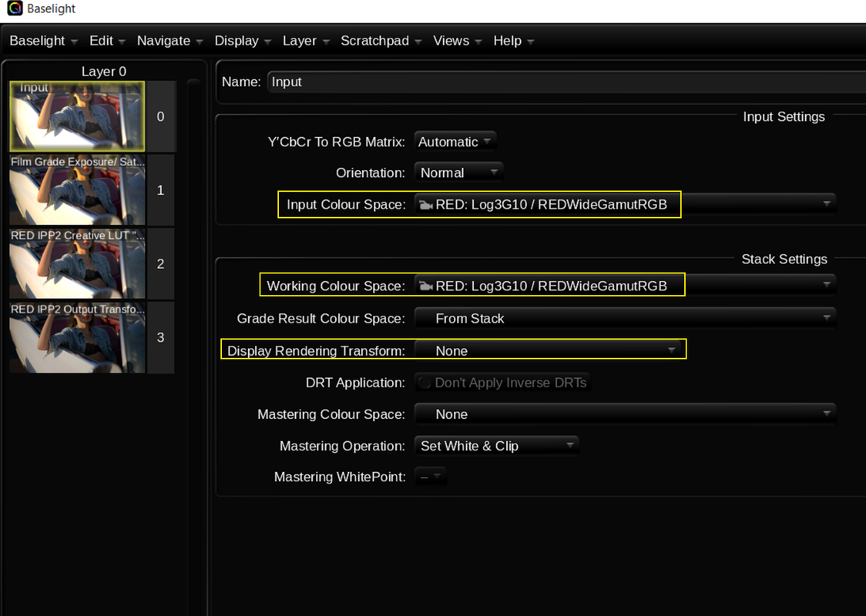This screenshot has height=616, width=866.
Task: Open the Mastering WhitePoint dropdown
Action: 430,477
